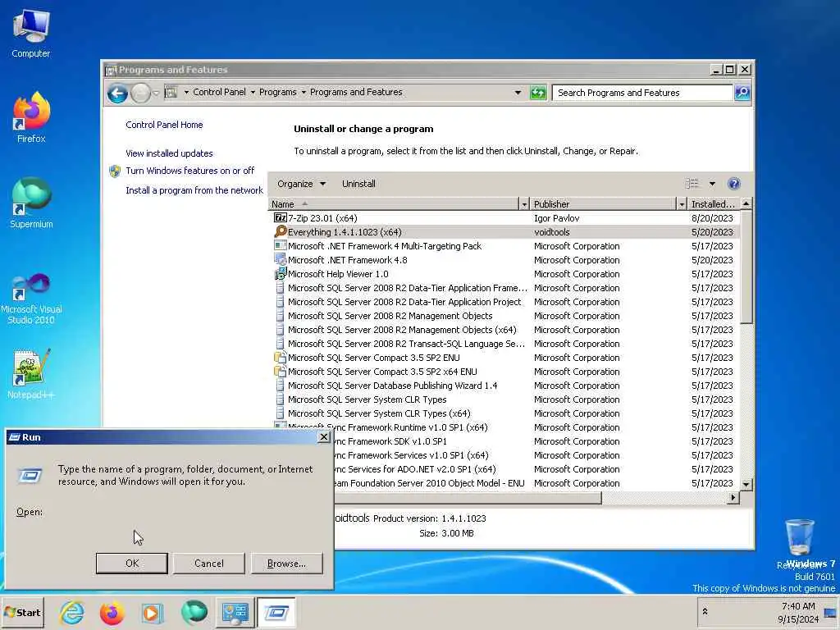Open Turn Windows features on or off
The image size is (840, 630).
[189, 171]
